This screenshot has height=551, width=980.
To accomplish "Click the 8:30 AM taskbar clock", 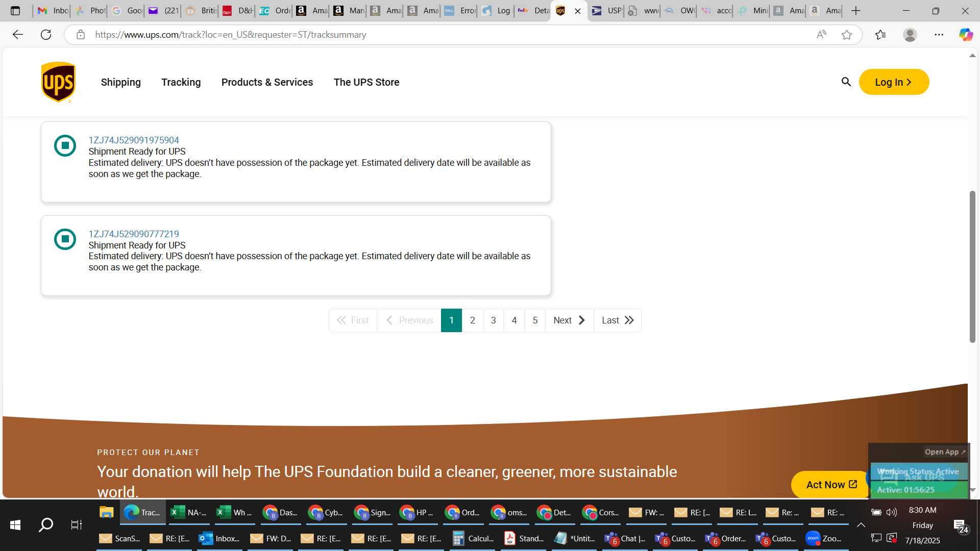I will pos(922,510).
